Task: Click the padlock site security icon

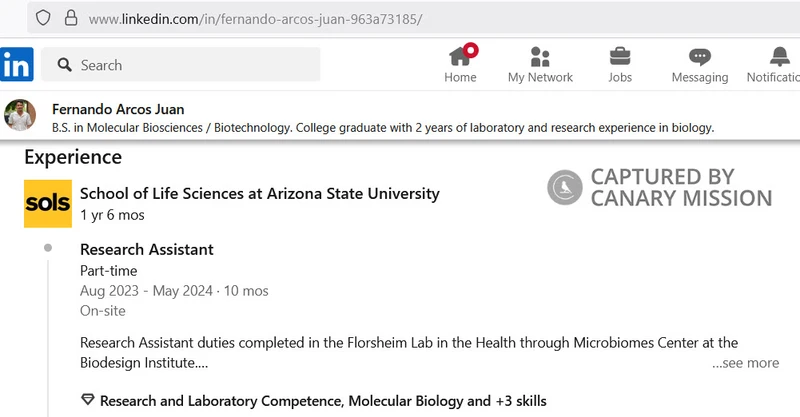Action: tap(71, 18)
